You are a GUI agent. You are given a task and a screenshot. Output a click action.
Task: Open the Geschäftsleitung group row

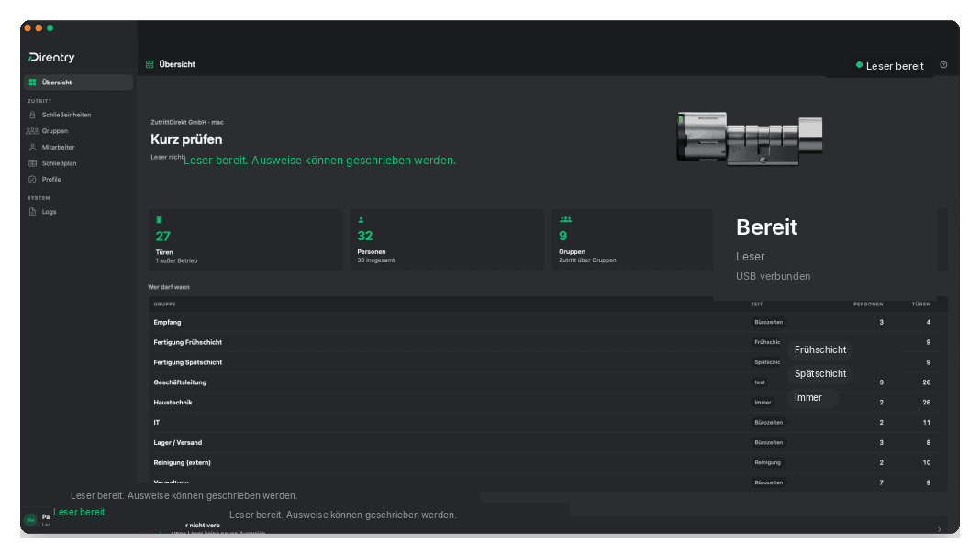(548, 382)
